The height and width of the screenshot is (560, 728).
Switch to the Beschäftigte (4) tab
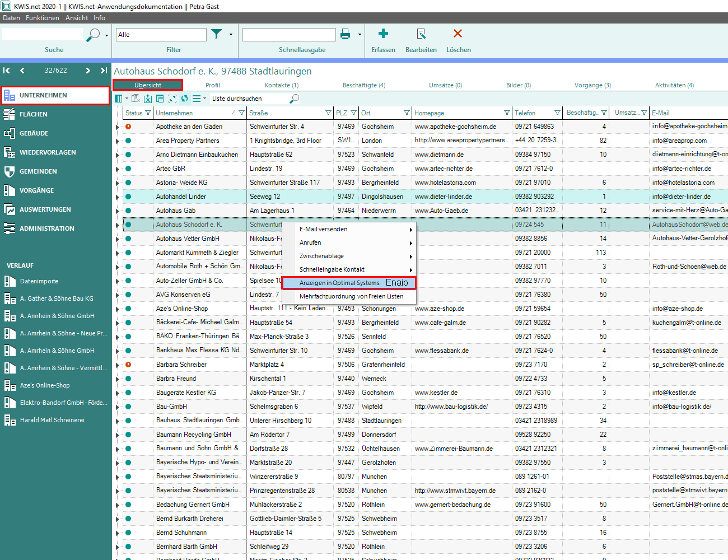363,85
